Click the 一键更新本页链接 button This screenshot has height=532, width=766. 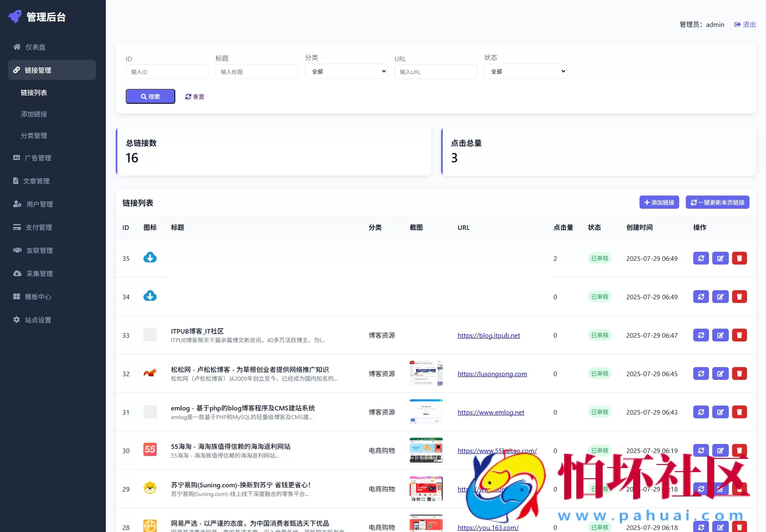pos(717,202)
